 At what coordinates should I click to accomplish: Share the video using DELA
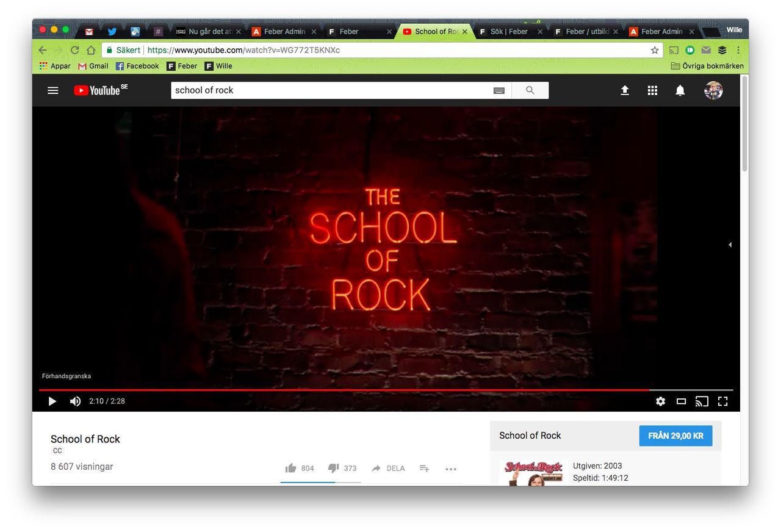pyautogui.click(x=388, y=468)
